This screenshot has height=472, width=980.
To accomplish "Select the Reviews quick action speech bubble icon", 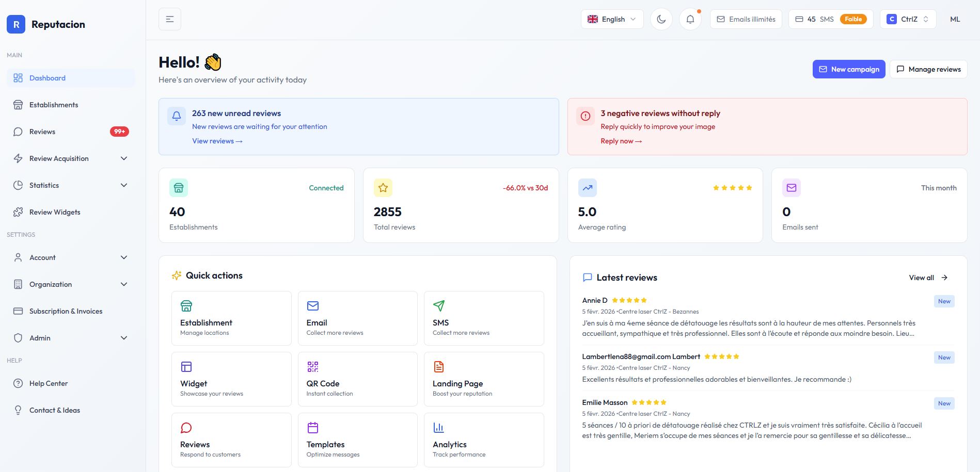I will [186, 428].
